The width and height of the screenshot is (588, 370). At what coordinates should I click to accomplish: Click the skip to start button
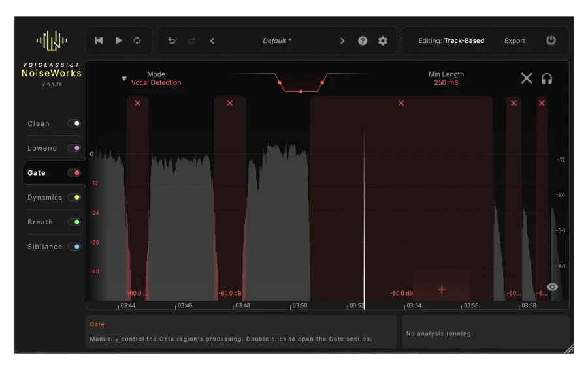(99, 40)
